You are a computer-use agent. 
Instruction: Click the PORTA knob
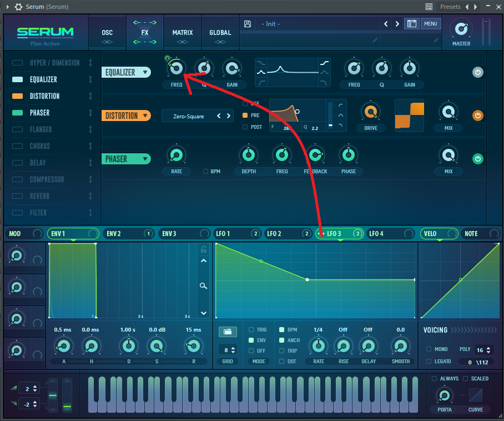(445, 395)
